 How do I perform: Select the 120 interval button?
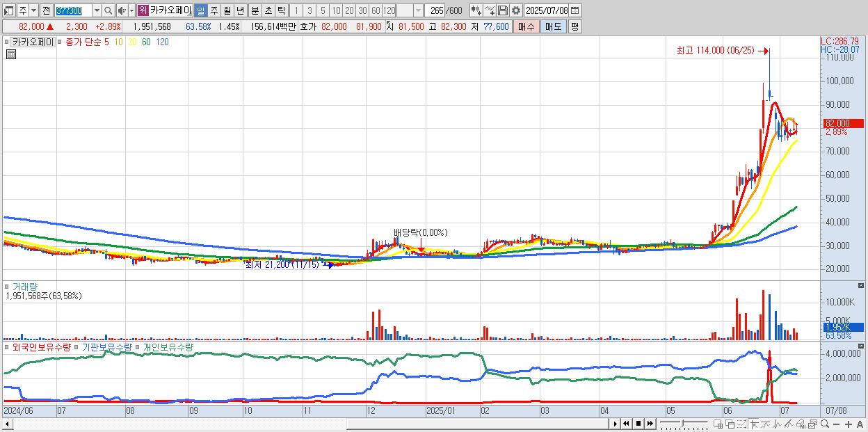(x=389, y=10)
